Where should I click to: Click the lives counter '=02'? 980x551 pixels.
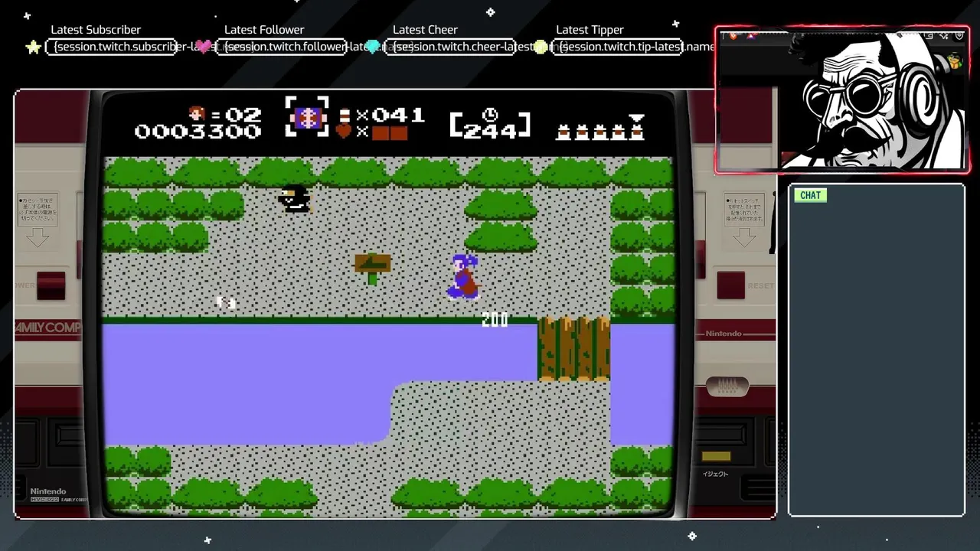click(x=236, y=115)
